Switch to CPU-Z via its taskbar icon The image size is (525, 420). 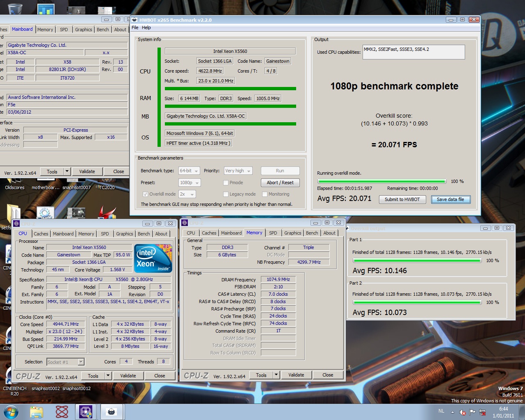coord(86,412)
